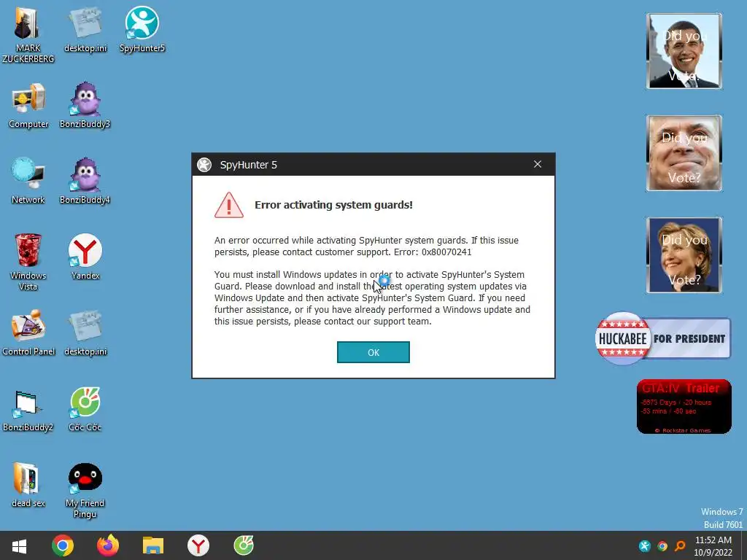This screenshot has height=560, width=747.
Task: Click the Chrome system tray icon
Action: coord(662,546)
